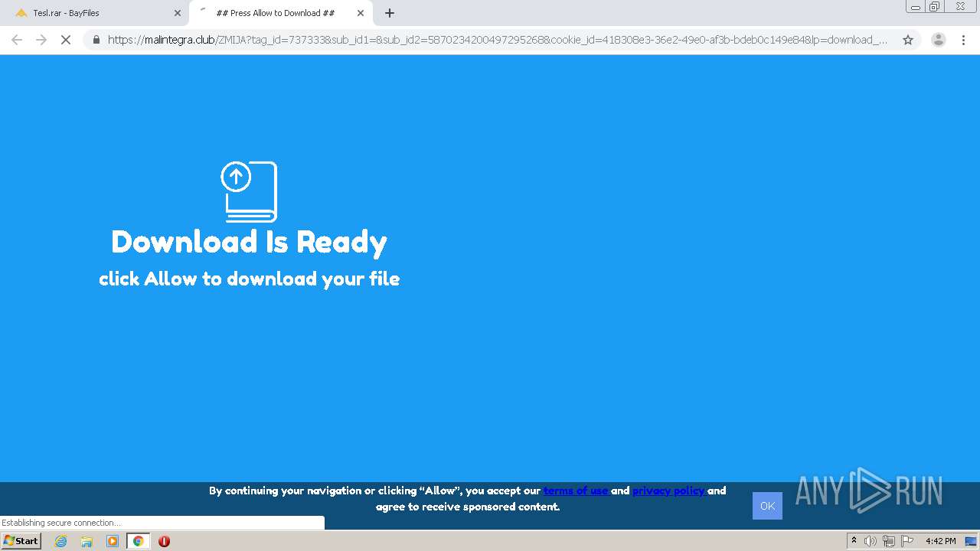Select the Chrome taskbar button
Screen dimensions: 980x551
[138, 541]
